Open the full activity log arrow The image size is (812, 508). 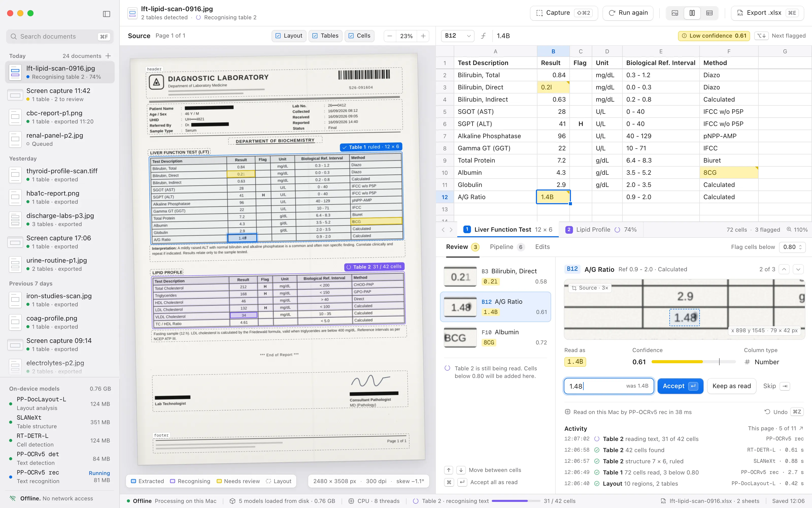point(801,428)
